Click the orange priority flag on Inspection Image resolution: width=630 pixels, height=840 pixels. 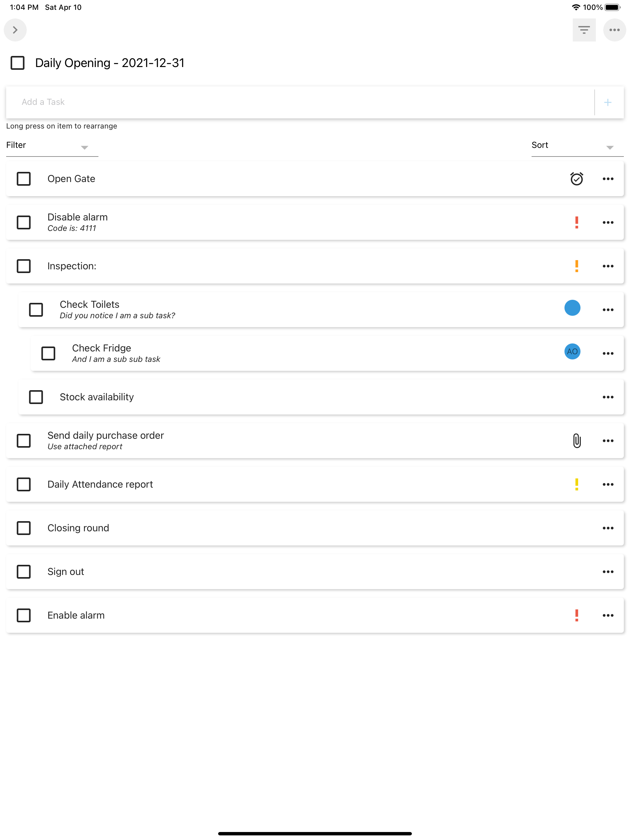point(576,266)
